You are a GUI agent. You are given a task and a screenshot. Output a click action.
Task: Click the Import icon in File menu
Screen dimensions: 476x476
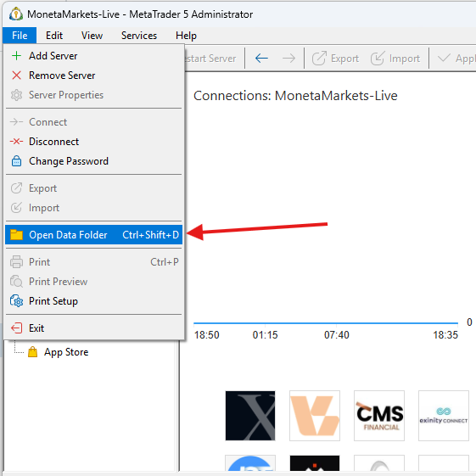(16, 208)
